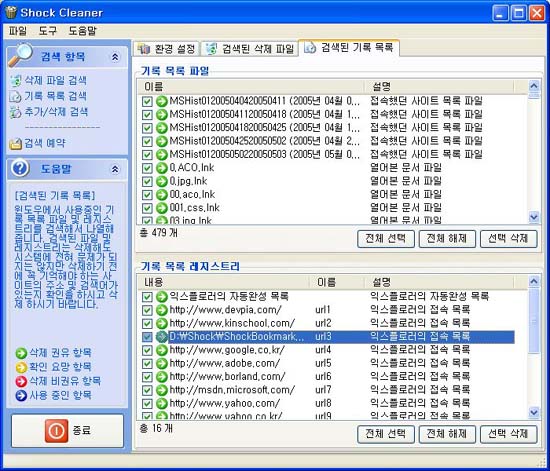Click the 삭제 파일 검색 icon
Viewport: 550px width, 471px height.
(15, 81)
